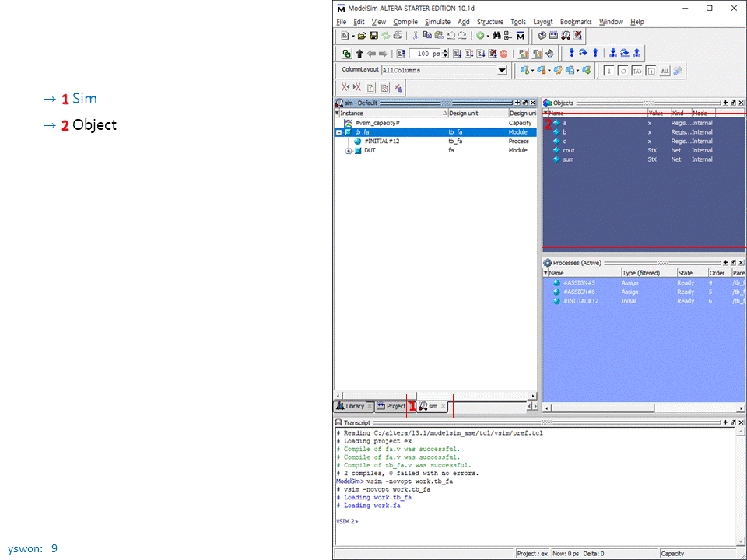Screen dimensions: 747x560
Task: Click the Compile toolbar icon
Action: pos(542,36)
